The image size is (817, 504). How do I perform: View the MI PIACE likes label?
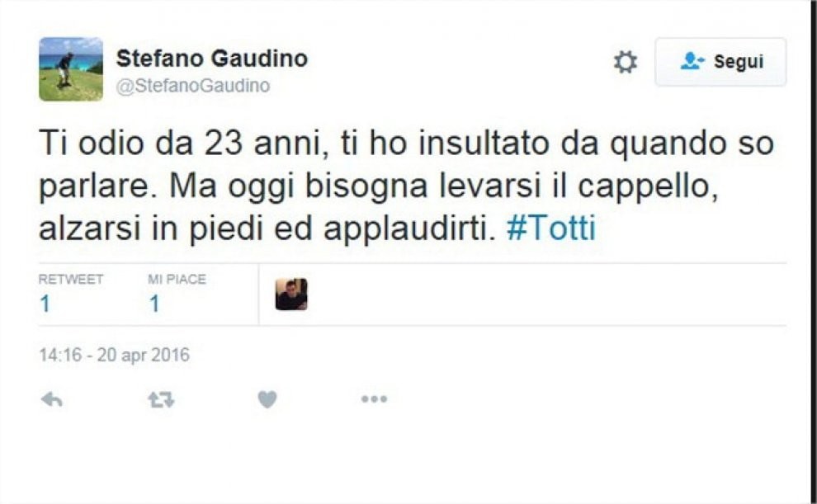[x=177, y=280]
